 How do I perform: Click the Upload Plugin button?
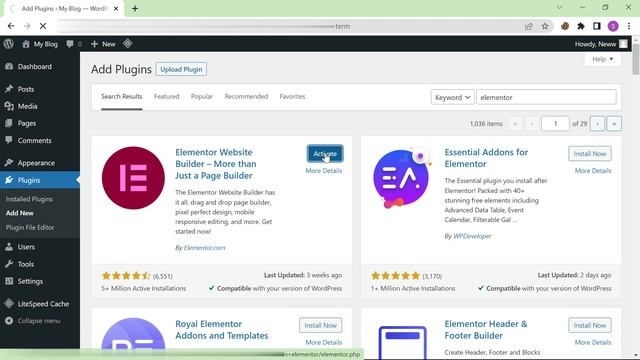181,69
